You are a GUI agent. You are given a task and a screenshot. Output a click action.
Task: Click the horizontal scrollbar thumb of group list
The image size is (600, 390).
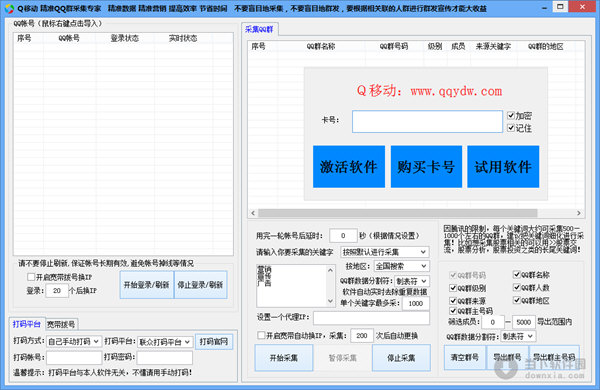[398, 213]
